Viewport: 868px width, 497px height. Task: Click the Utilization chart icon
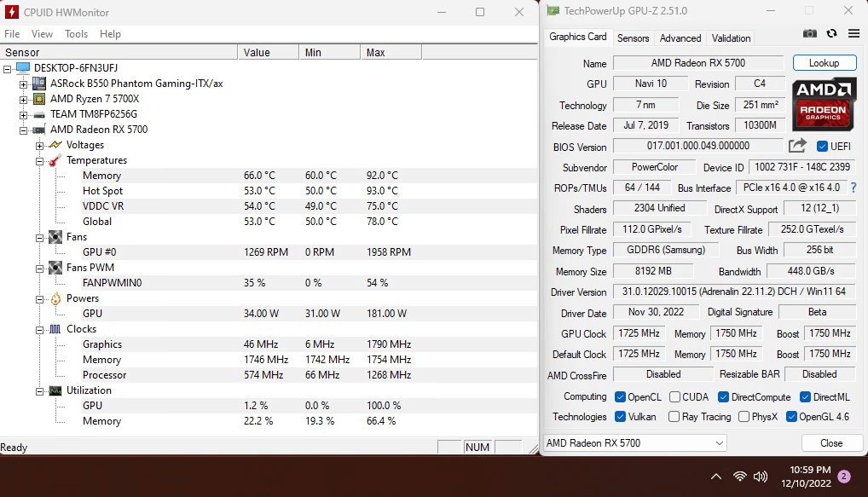[55, 390]
